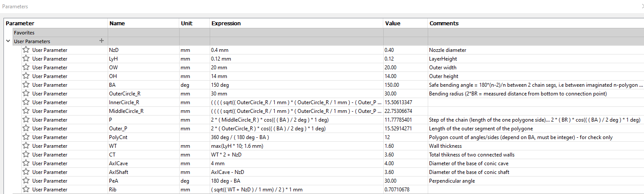The height and width of the screenshot is (194, 644).
Task: Favorite the NzD parameter star
Action: click(26, 50)
